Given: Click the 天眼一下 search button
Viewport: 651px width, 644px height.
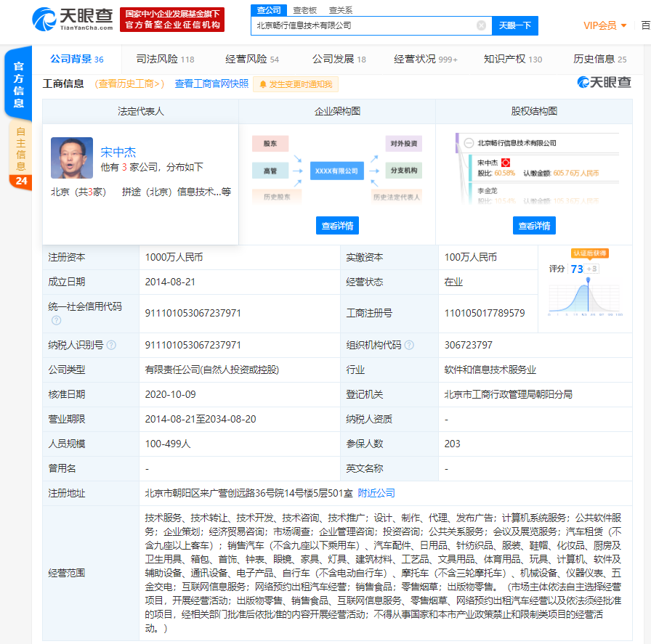Looking at the screenshot, I should pyautogui.click(x=515, y=25).
